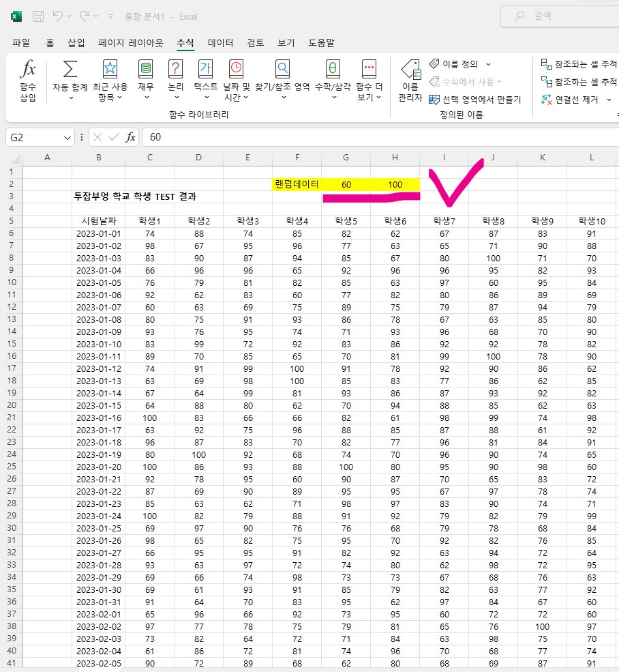
Task: Click the date cell 2023-01-01
Action: coord(99,233)
